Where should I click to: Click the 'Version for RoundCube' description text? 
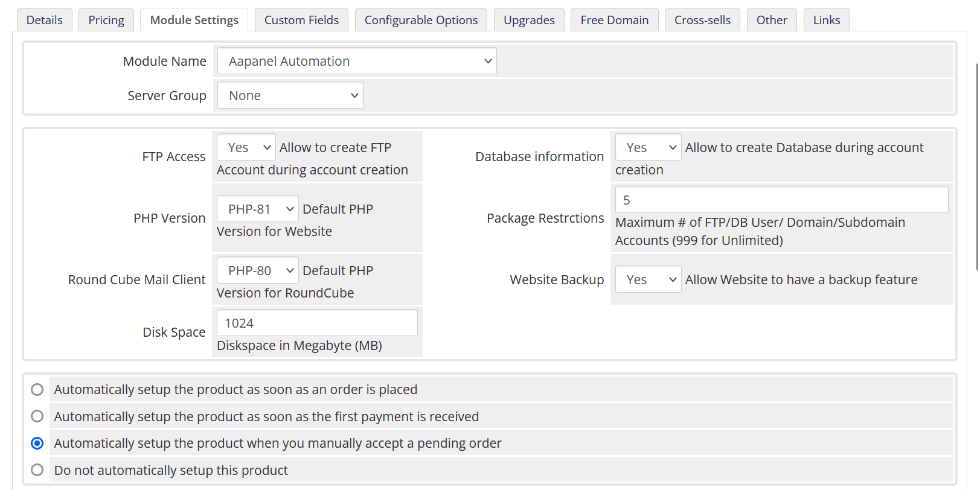pos(286,293)
